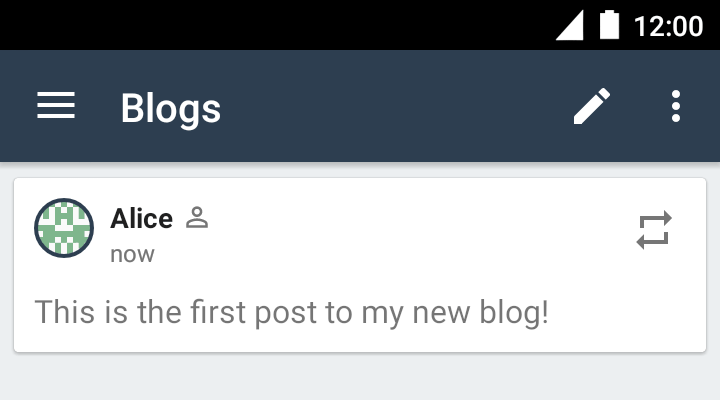Screen dimensions: 720x400
Task: Open the hamburger navigation menu
Action: click(x=56, y=106)
